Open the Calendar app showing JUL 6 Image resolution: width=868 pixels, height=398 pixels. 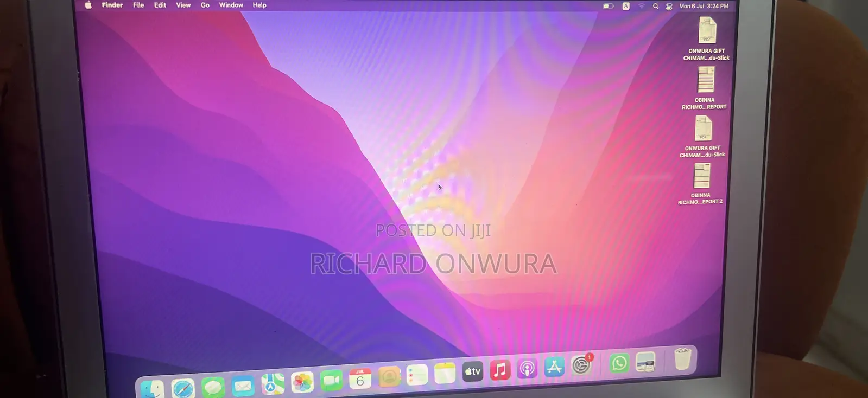[x=360, y=378]
